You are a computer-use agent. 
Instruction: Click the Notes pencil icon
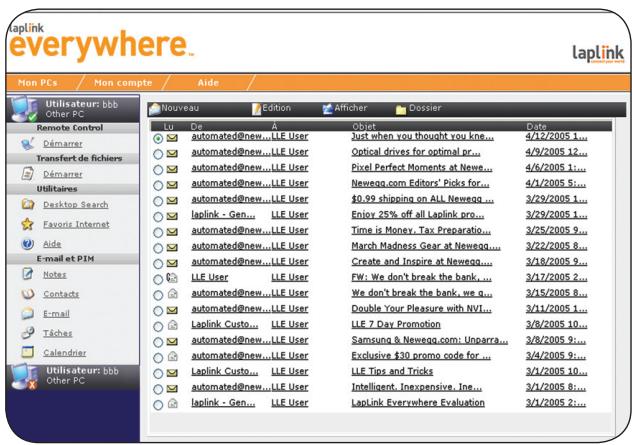pyautogui.click(x=27, y=274)
